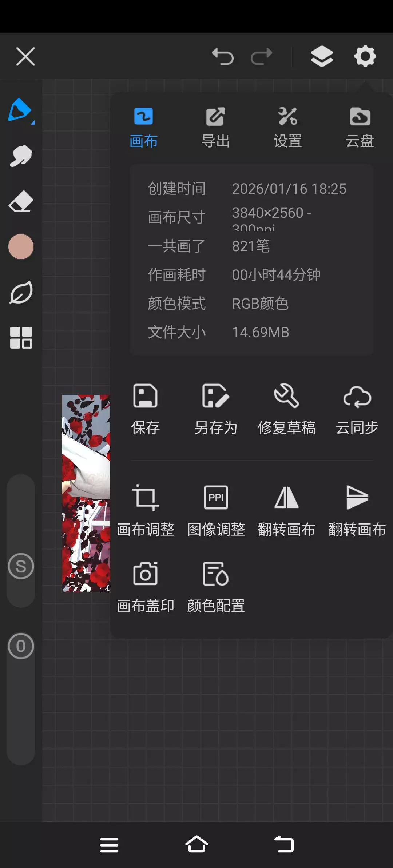Redo the last undone stroke
Viewport: 393px width, 868px height.
261,56
